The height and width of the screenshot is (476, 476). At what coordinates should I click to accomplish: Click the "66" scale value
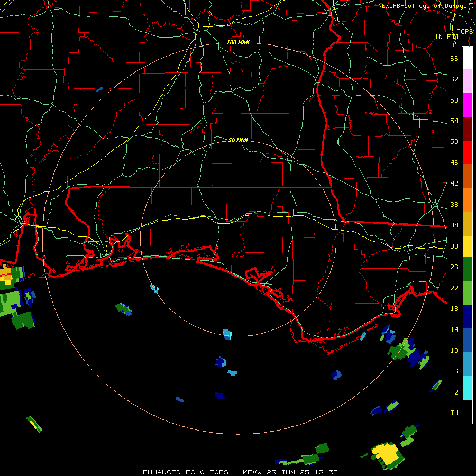click(x=454, y=59)
